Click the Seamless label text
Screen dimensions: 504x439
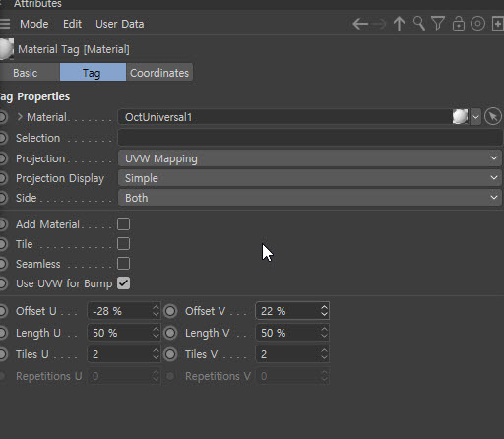(x=38, y=264)
